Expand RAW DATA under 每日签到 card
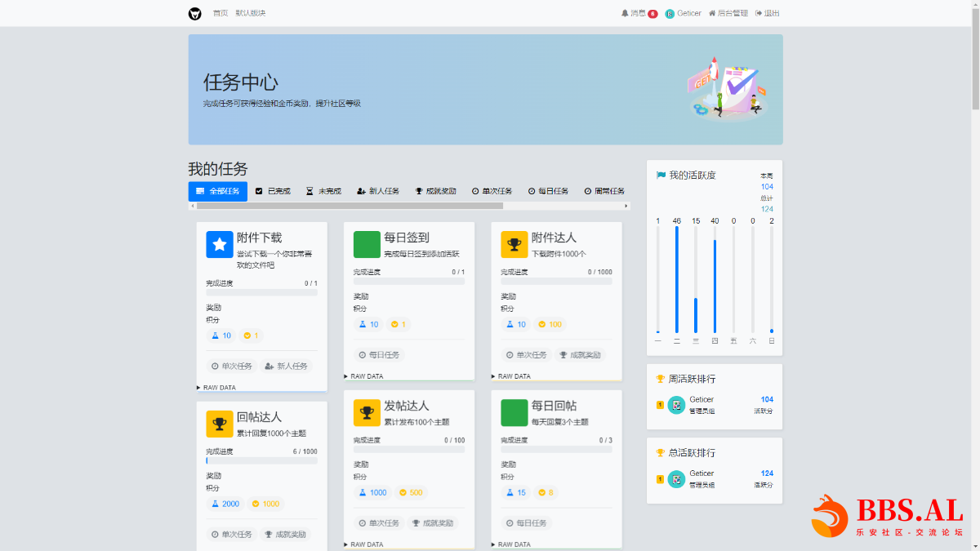 click(x=363, y=376)
